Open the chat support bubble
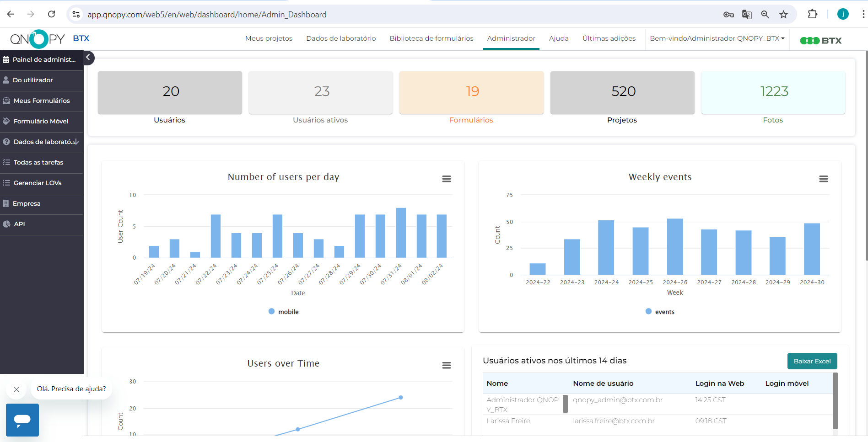868x442 pixels. point(22,420)
